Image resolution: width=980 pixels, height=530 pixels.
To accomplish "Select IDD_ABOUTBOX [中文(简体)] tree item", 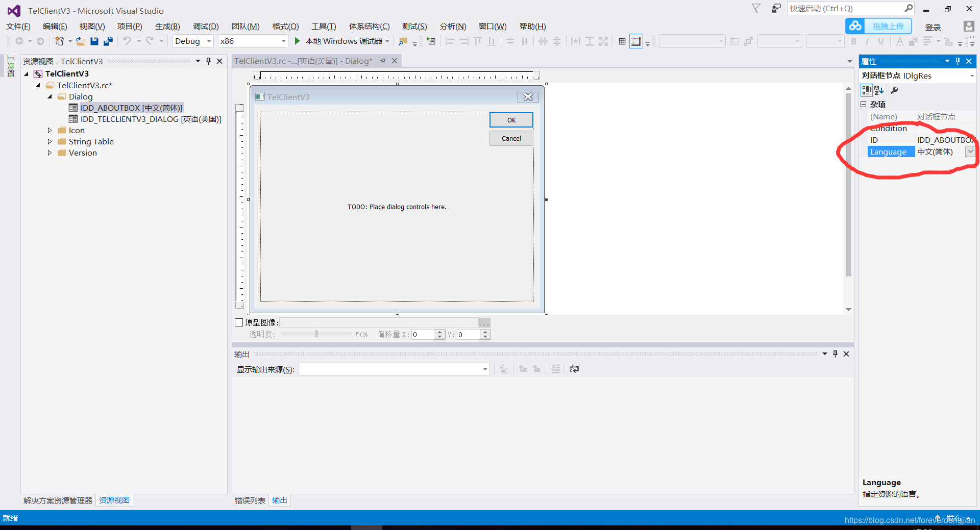I will coord(131,108).
